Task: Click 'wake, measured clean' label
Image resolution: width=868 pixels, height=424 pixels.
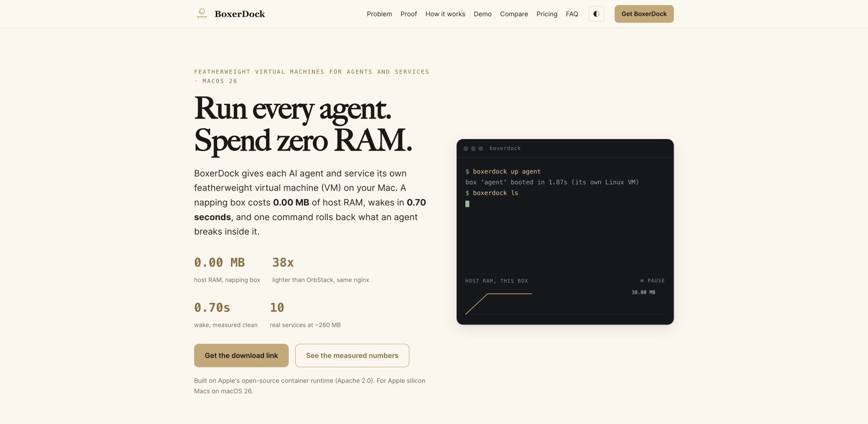Action: pos(225,325)
